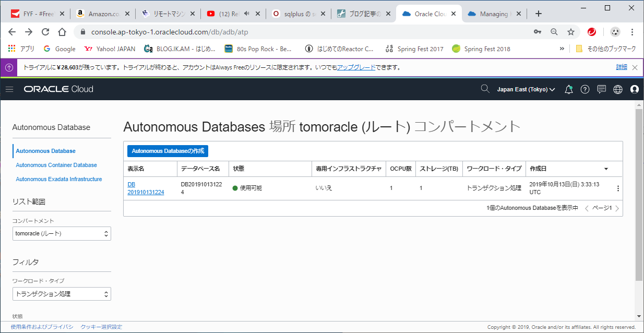Click the 表示名 column header
644x333 pixels.
[136, 169]
